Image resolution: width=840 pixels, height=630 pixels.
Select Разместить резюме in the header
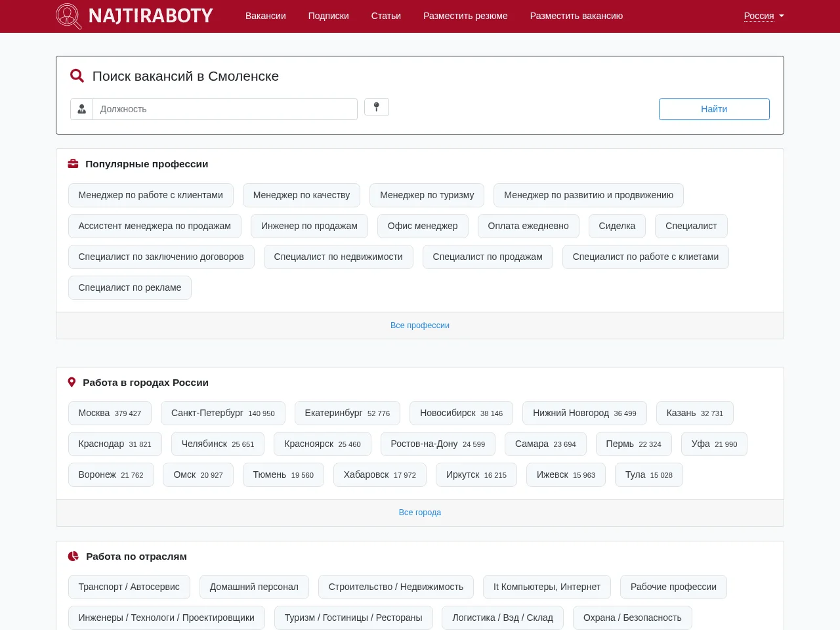[x=465, y=16]
